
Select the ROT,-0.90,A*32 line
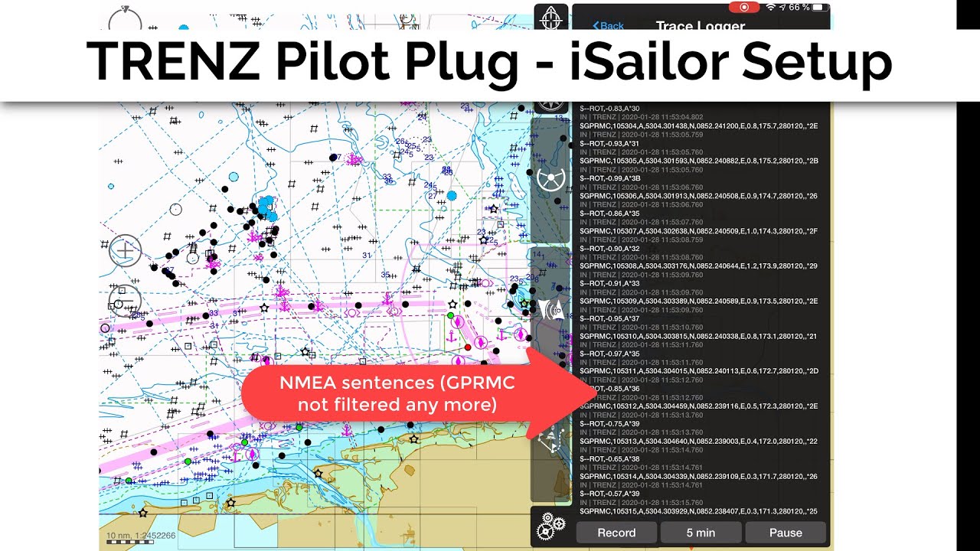(x=609, y=248)
